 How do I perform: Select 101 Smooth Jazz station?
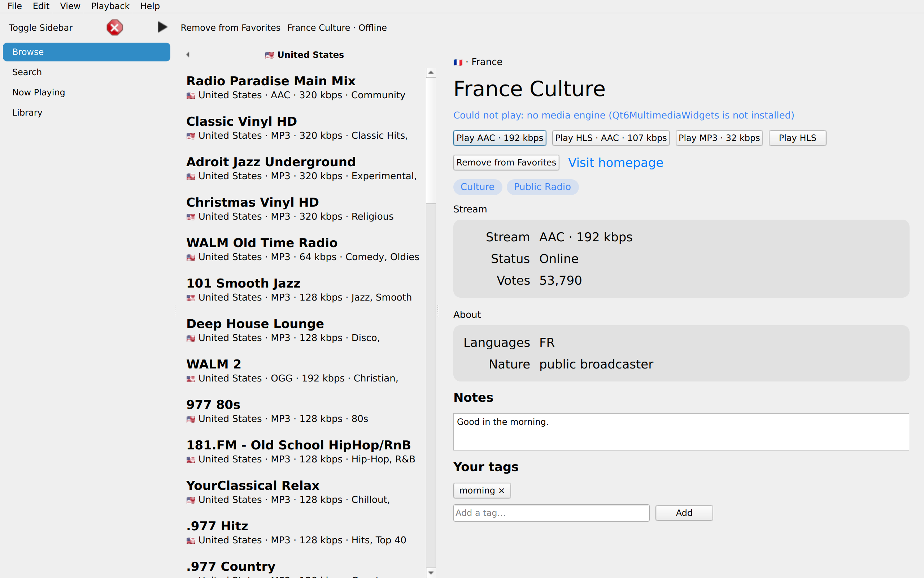pos(304,290)
